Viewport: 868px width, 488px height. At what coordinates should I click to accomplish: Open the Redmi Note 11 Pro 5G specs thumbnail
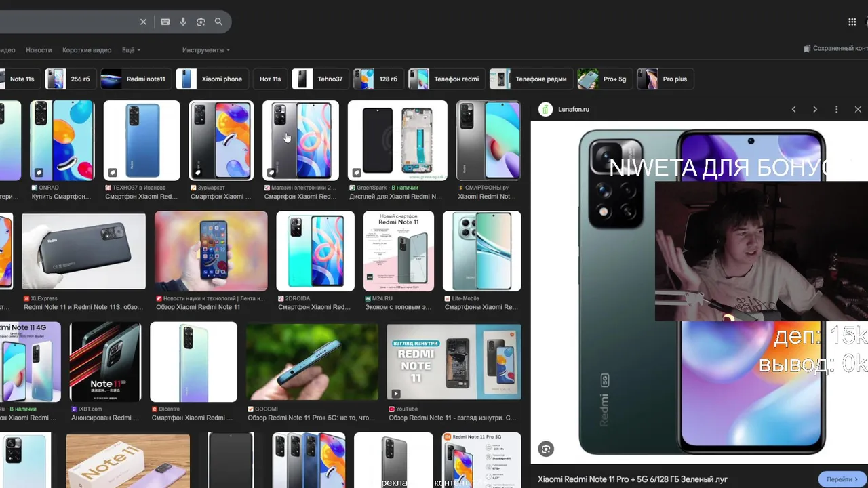(482, 461)
